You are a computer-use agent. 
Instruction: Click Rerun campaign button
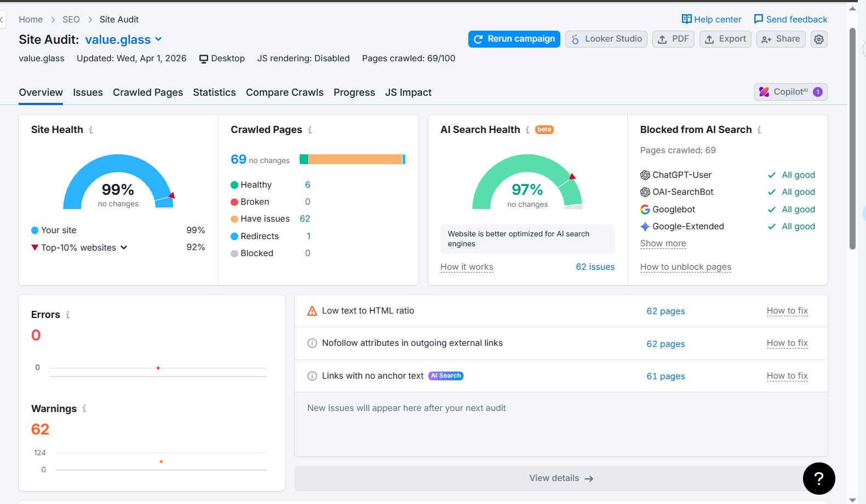(514, 39)
